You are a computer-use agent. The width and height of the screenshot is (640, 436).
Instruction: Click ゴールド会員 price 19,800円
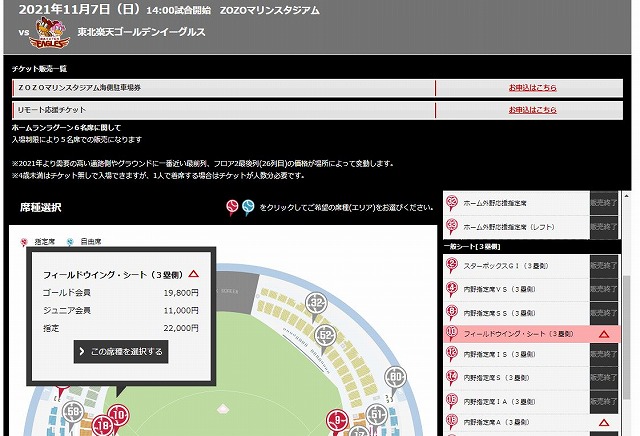click(181, 293)
